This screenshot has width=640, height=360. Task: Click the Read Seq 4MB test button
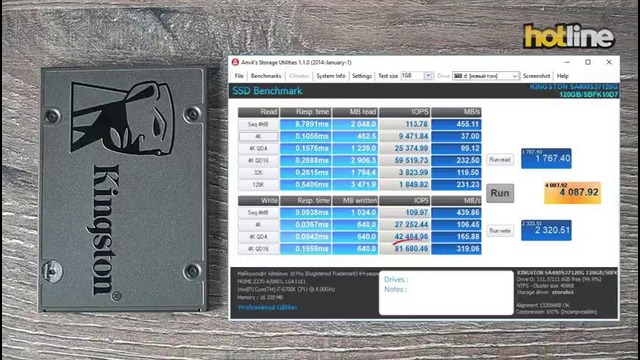[x=258, y=124]
